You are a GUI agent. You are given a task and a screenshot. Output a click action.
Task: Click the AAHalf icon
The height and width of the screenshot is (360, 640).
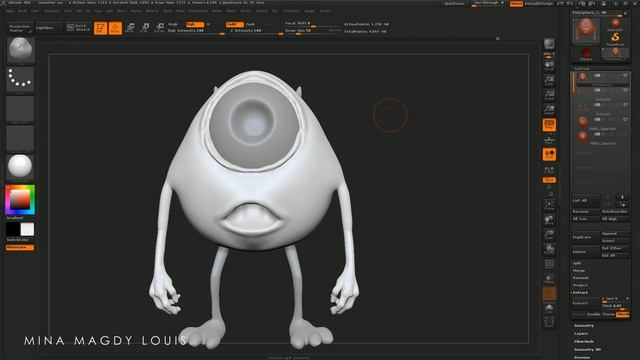(549, 110)
